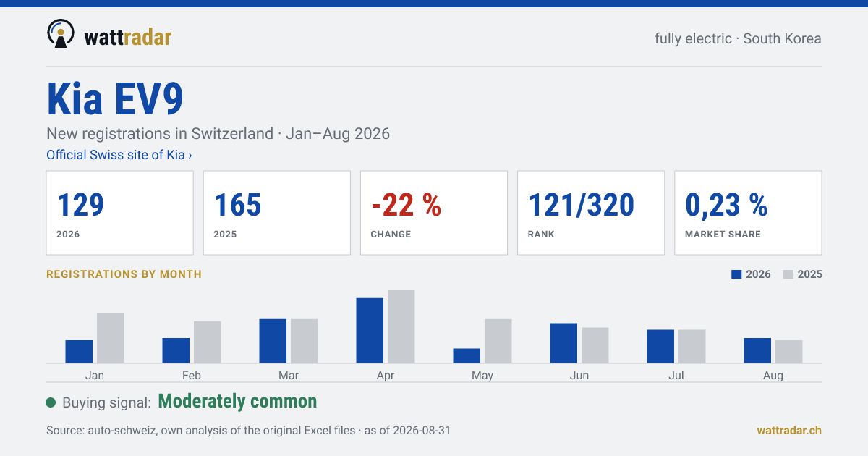Select the blue 2026 bar for April
Image resolution: width=868 pixels, height=456 pixels.
click(x=370, y=331)
